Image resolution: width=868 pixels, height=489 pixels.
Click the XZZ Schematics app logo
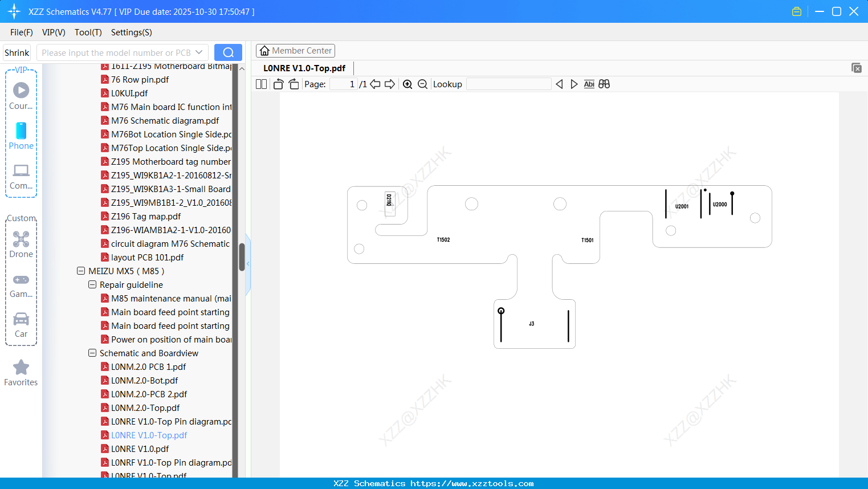click(x=14, y=11)
